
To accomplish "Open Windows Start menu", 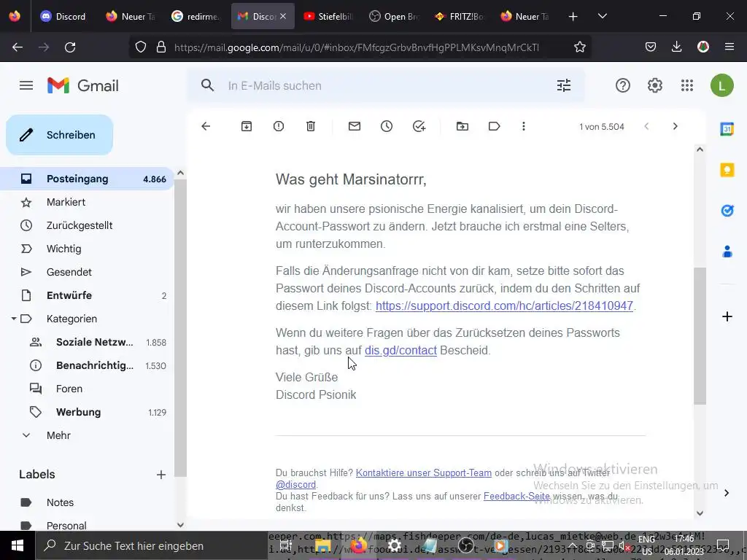I will 18,545.
